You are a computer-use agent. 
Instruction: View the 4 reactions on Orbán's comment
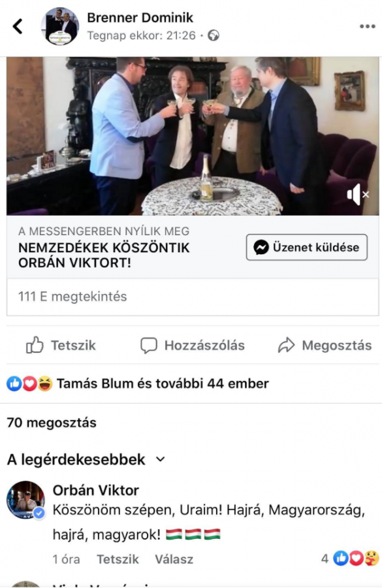point(350,559)
